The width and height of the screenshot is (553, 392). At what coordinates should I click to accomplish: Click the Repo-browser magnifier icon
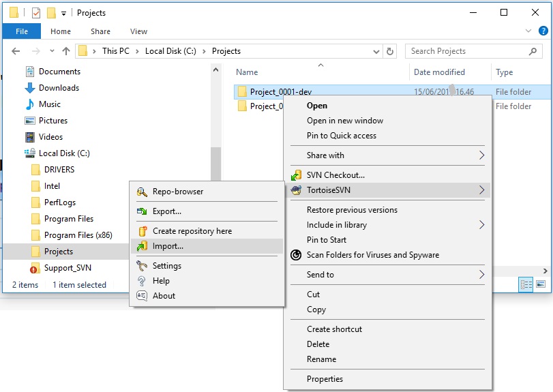[142, 192]
